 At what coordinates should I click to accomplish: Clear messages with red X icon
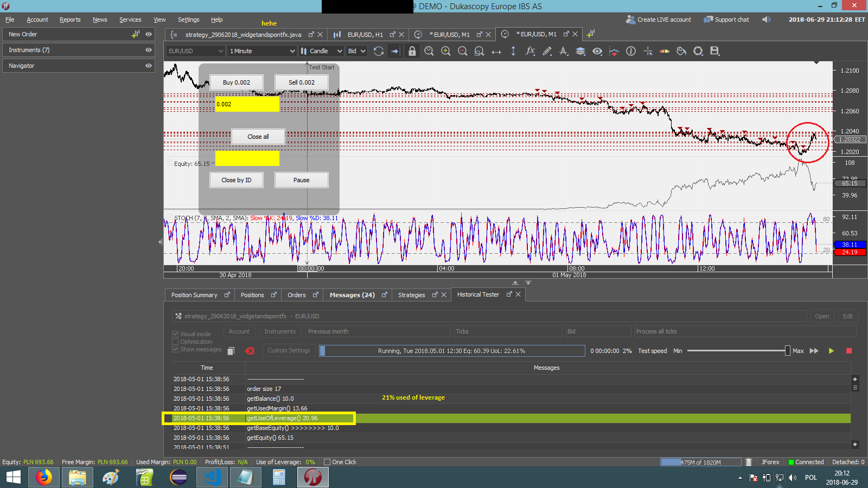coord(250,351)
